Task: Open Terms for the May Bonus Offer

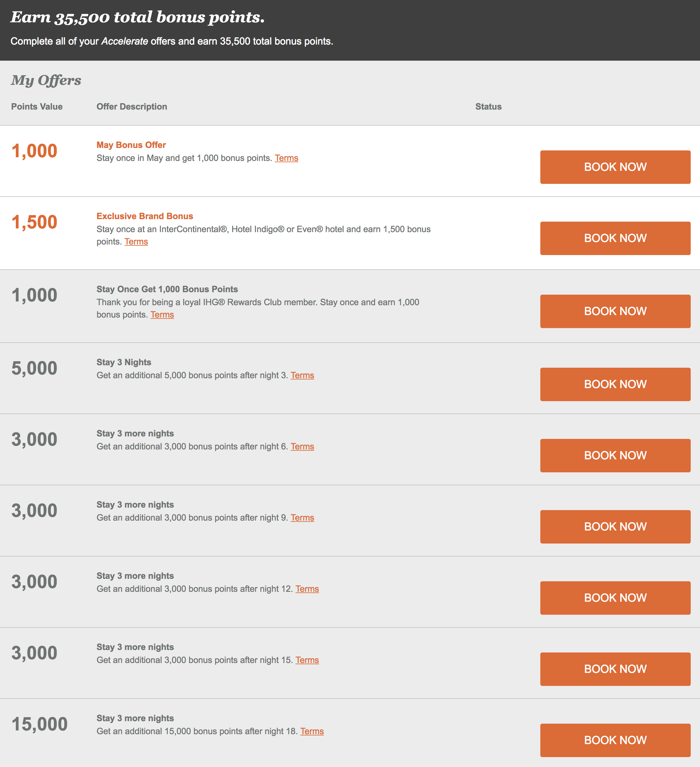Action: click(x=286, y=158)
